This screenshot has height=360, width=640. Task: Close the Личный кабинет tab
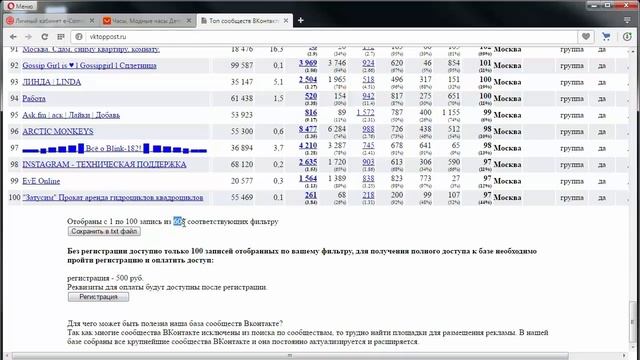(92, 20)
